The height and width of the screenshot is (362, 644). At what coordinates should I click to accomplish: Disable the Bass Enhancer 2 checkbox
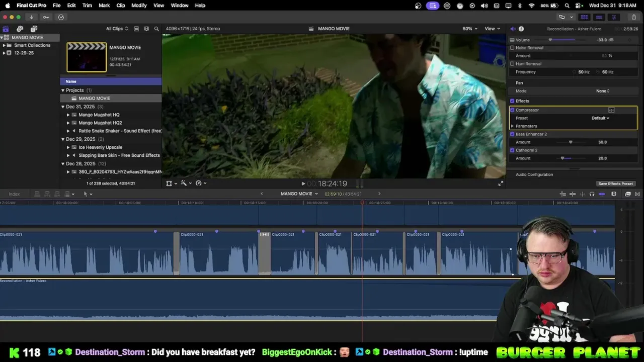tap(512, 134)
